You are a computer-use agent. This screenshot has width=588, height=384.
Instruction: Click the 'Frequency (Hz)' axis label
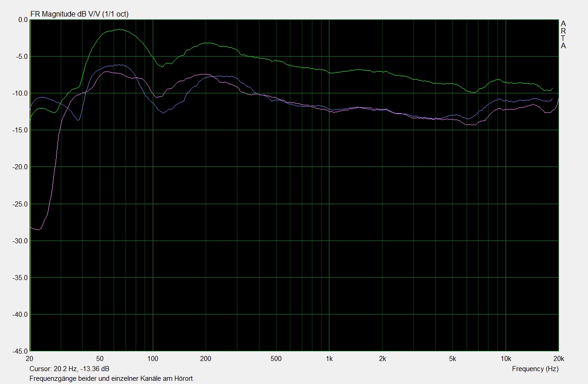(535, 369)
